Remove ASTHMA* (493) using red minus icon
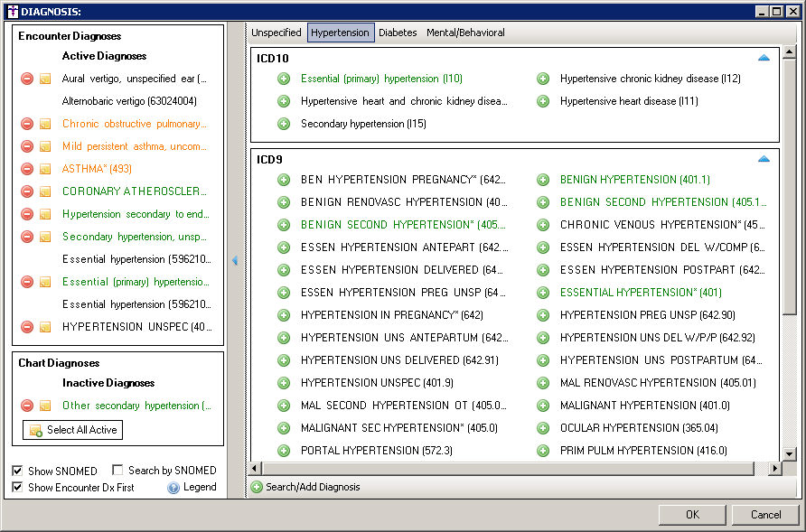Screen dimensions: 806x532 coord(27,169)
